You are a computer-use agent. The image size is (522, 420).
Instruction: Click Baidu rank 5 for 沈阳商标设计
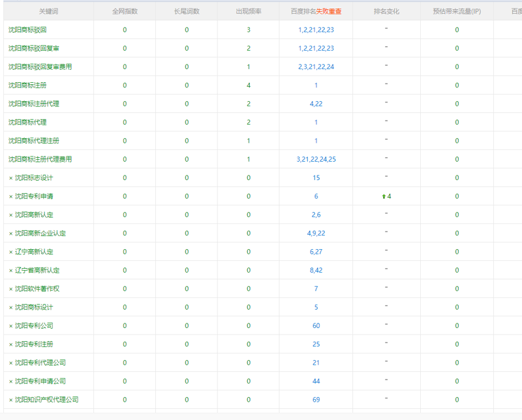click(316, 307)
